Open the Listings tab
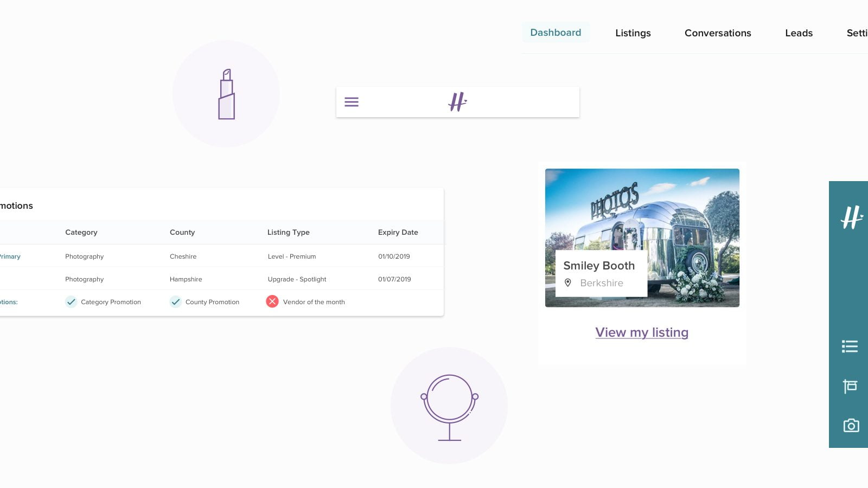 point(633,33)
